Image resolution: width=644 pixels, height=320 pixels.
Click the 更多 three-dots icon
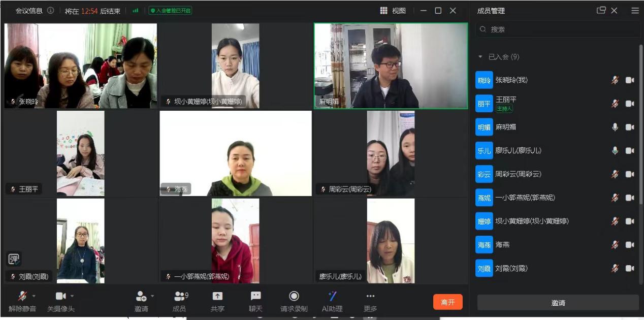tap(370, 297)
